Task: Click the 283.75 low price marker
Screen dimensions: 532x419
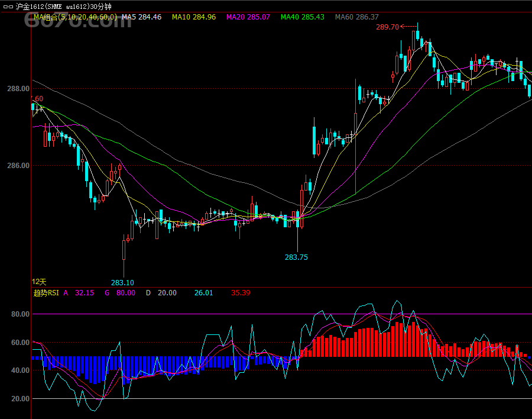Action: [x=296, y=257]
